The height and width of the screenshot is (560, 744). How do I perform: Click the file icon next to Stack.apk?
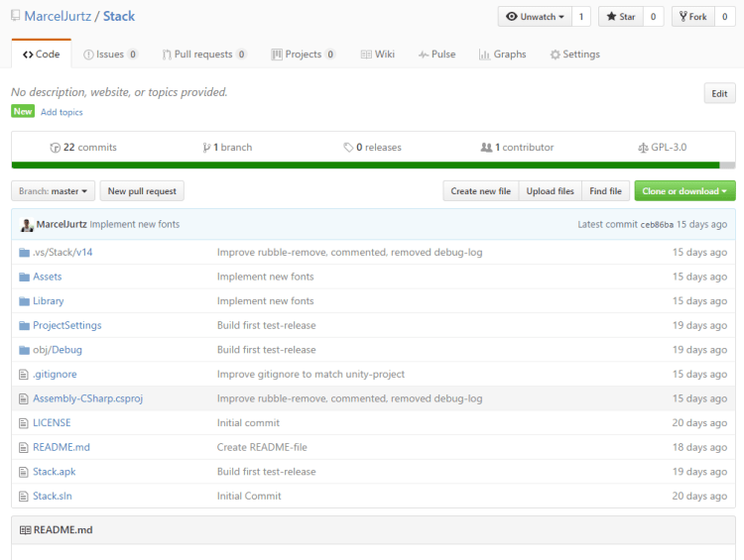pos(23,472)
